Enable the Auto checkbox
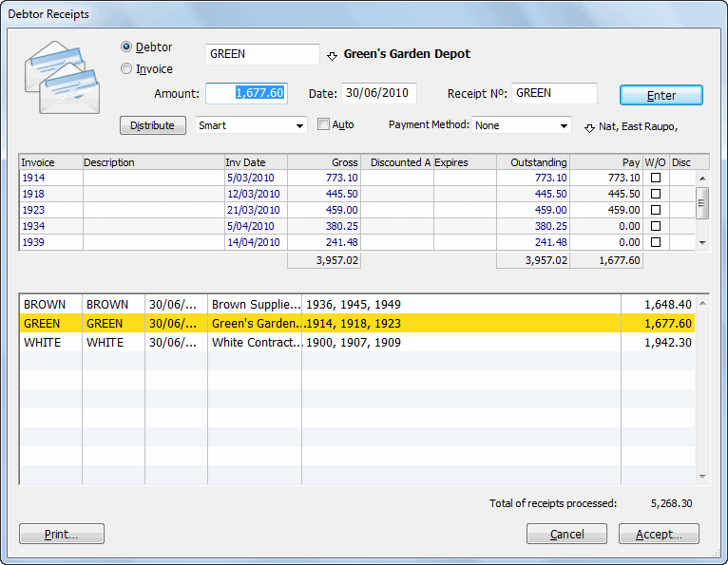This screenshot has height=565, width=728. coord(323,124)
